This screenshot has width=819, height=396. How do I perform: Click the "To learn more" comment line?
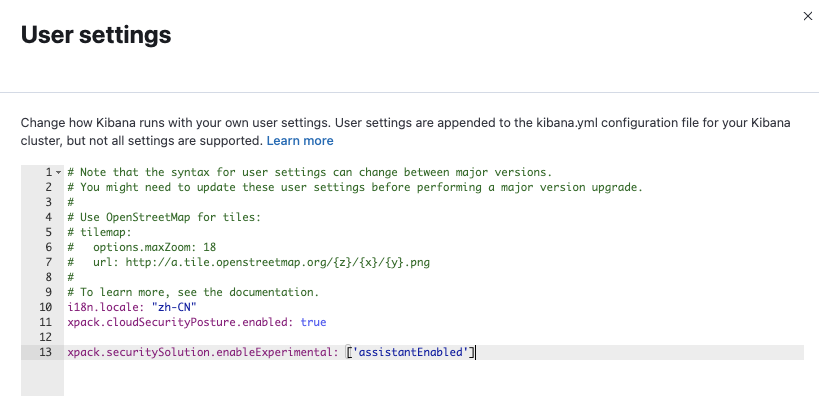pos(193,292)
